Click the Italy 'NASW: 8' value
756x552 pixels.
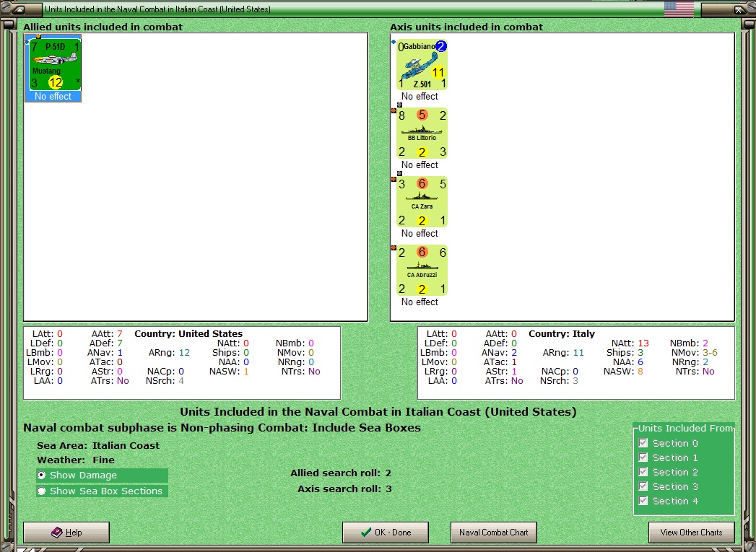click(x=640, y=372)
